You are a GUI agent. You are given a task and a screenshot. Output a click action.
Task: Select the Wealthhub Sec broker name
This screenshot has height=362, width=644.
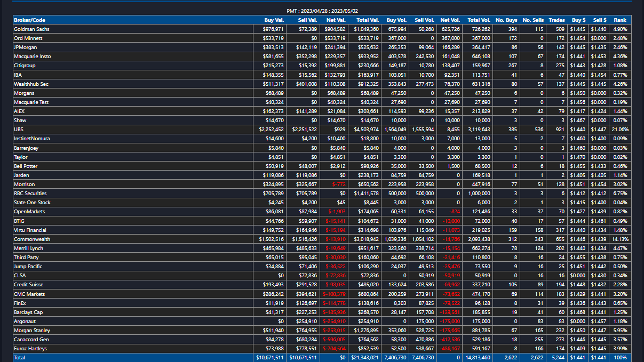point(31,84)
